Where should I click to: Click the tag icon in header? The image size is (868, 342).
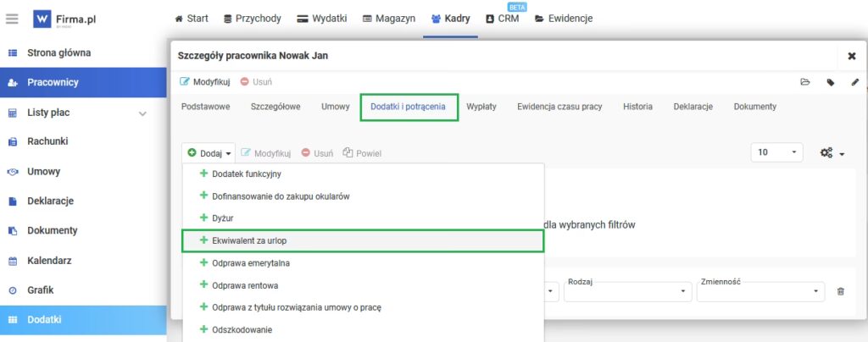point(831,82)
